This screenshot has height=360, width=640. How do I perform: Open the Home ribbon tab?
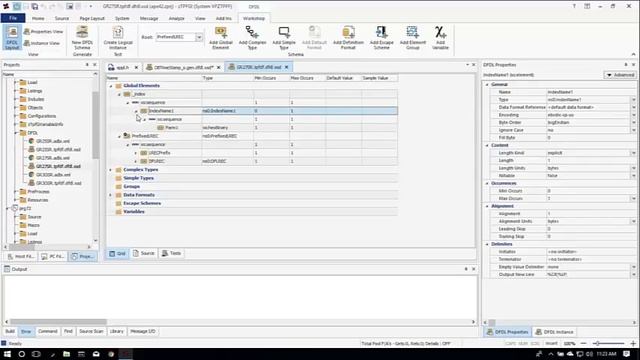pyautogui.click(x=38, y=18)
